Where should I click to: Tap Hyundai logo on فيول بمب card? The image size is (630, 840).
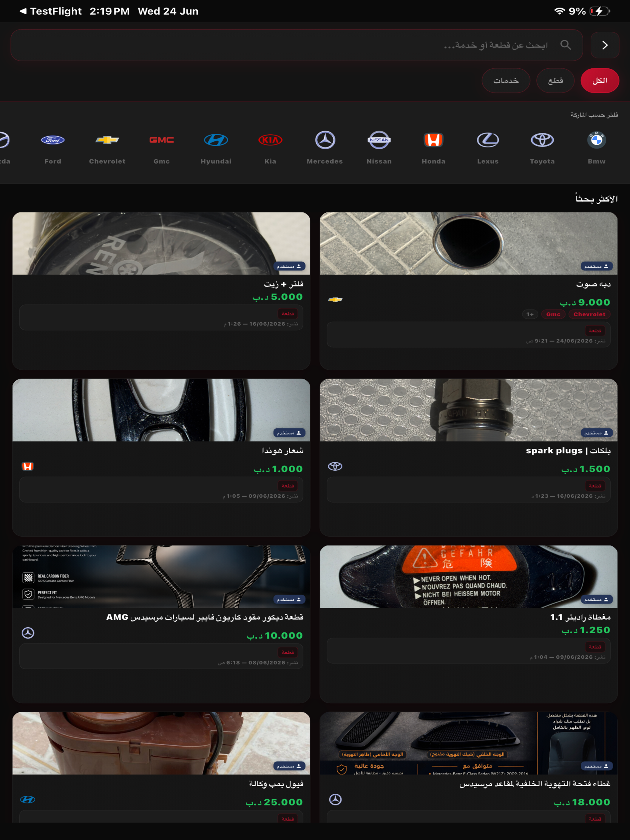click(28, 799)
